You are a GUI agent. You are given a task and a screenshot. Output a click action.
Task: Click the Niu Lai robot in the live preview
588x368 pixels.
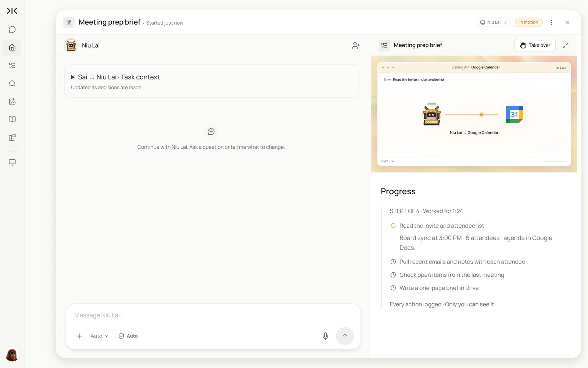[432, 114]
